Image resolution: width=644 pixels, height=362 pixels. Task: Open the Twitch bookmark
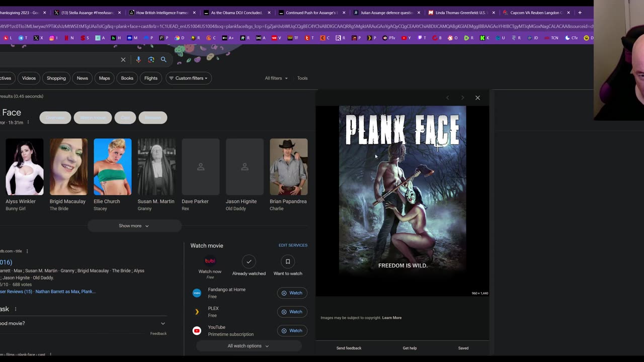click(x=422, y=38)
